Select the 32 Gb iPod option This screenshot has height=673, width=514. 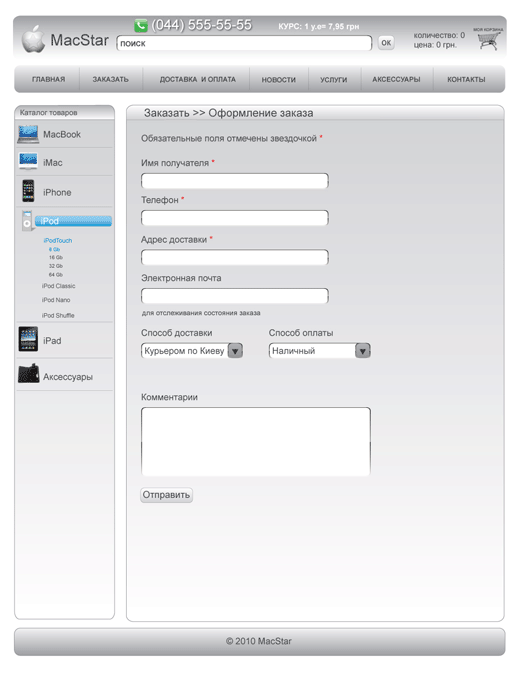56,266
